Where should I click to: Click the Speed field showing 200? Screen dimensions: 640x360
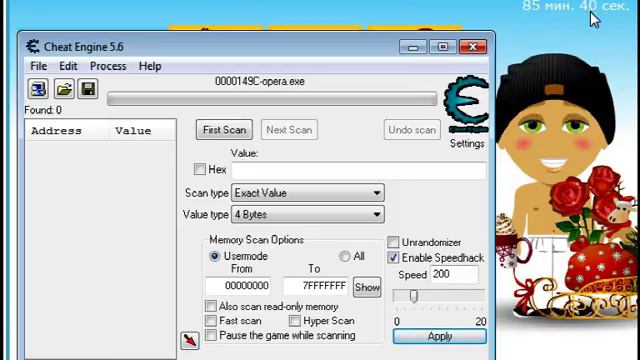454,274
